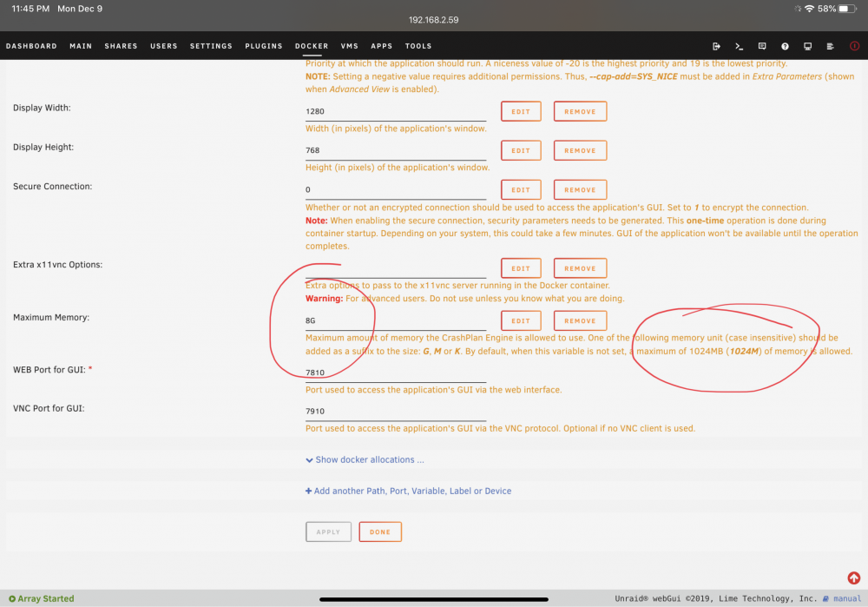Click the Unraid webGui copyright text
The height and width of the screenshot is (607, 868).
(715, 598)
